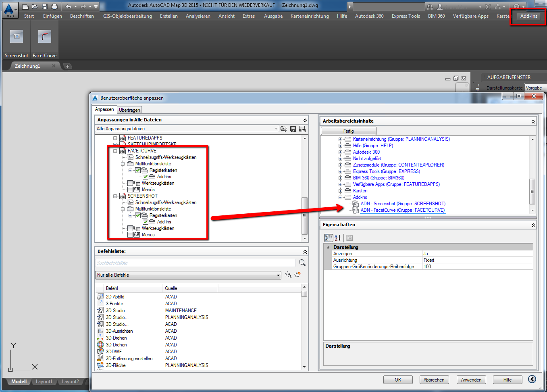The width and height of the screenshot is (547, 392).
Task: Collapse the Eigenschaften panel chevron
Action: (x=533, y=225)
